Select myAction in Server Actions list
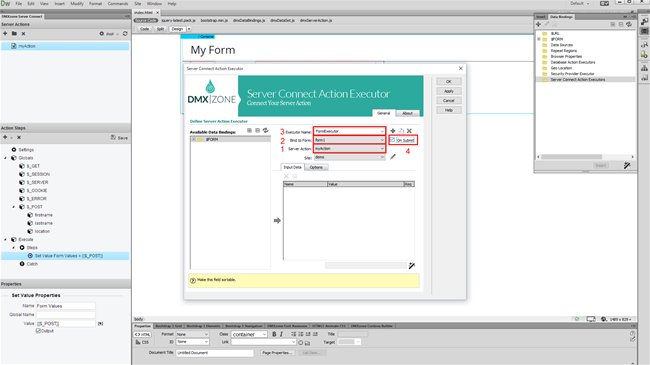The width and height of the screenshot is (650, 365). 65,46
